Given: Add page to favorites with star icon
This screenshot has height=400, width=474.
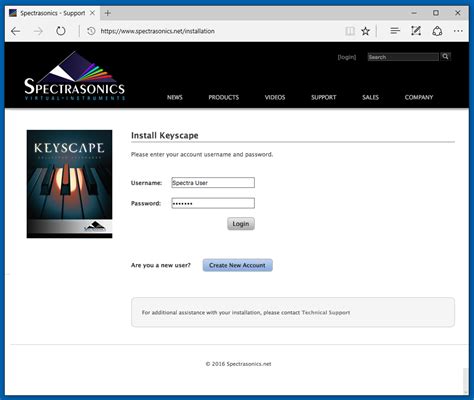Looking at the screenshot, I should point(366,31).
